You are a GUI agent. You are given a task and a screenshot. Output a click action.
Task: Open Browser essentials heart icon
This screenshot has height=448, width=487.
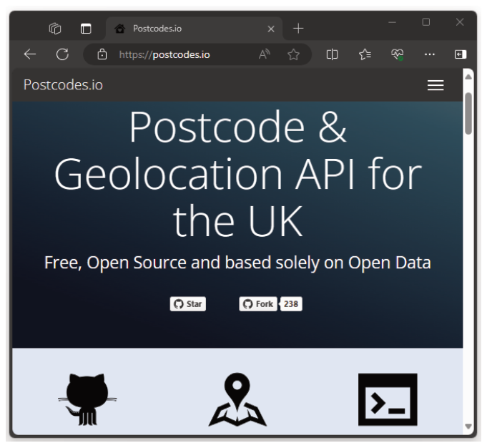[x=397, y=54]
